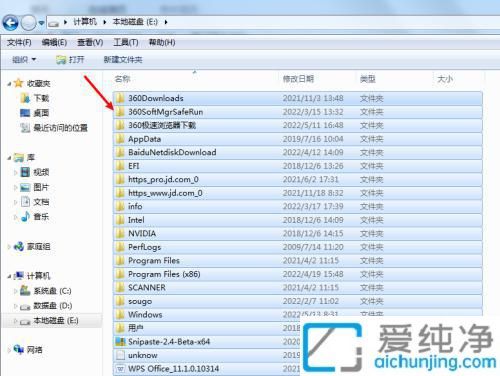Select the 图片 library icon
Image resolution: width=500 pixels, height=376 pixels.
pyautogui.click(x=25, y=187)
